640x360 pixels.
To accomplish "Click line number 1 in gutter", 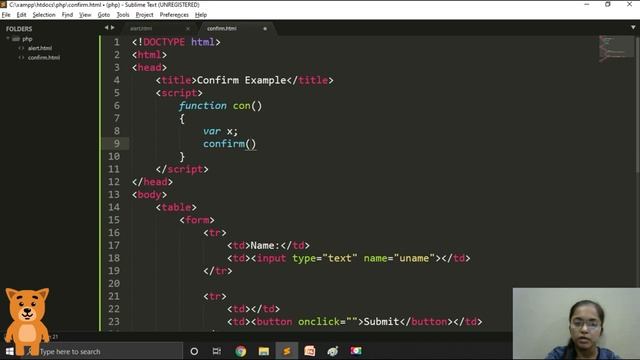I will point(117,42).
